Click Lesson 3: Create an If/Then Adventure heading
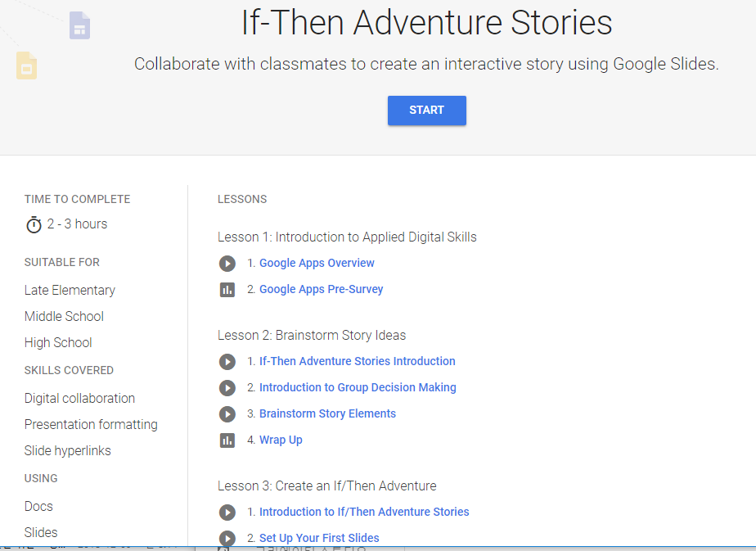The image size is (756, 551). tap(327, 486)
